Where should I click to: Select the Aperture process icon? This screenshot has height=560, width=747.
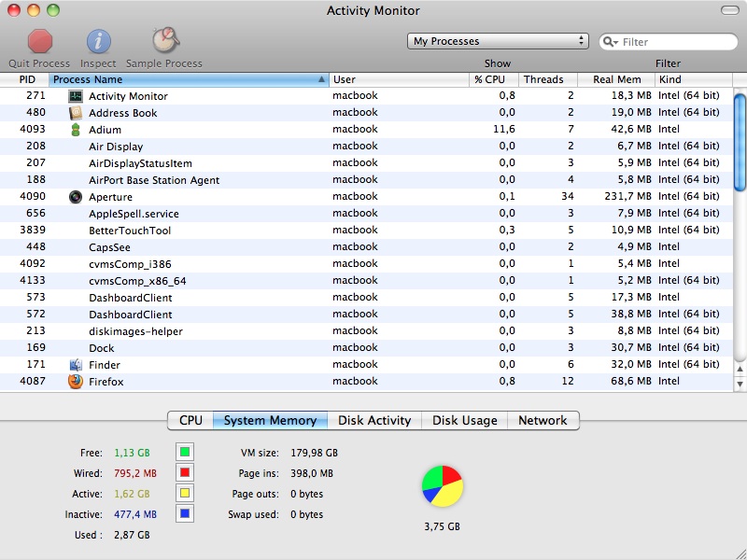76,197
